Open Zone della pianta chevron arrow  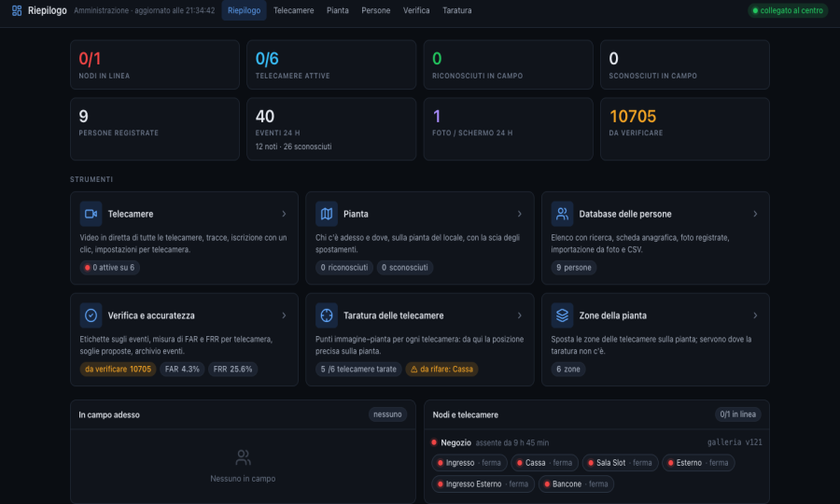pyautogui.click(x=755, y=315)
